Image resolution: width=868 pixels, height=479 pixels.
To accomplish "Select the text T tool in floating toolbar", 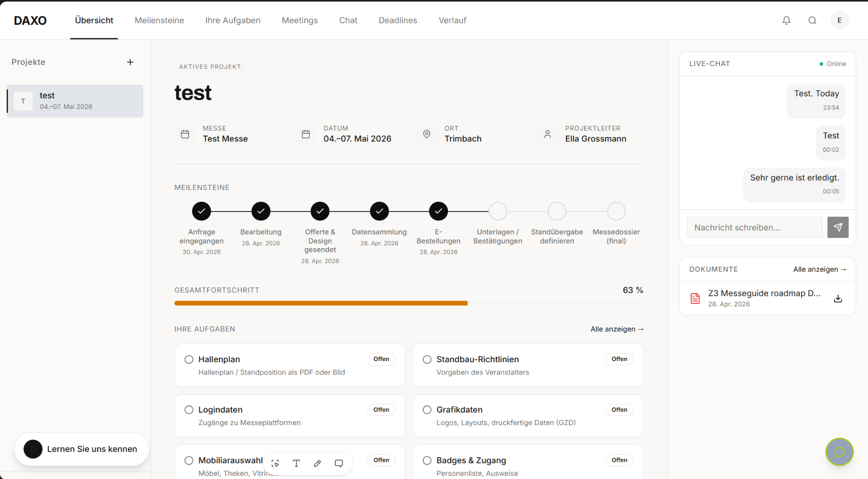I will (296, 463).
